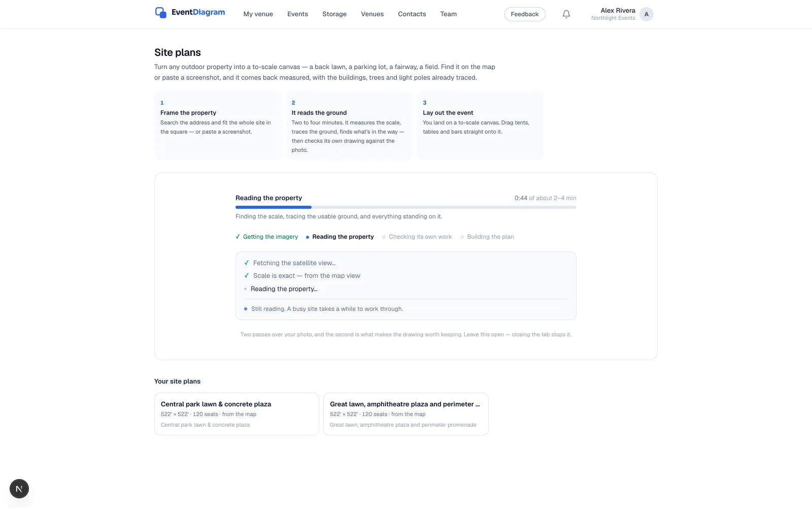812x508 pixels.
Task: Select the Reading the property step
Action: 340,237
